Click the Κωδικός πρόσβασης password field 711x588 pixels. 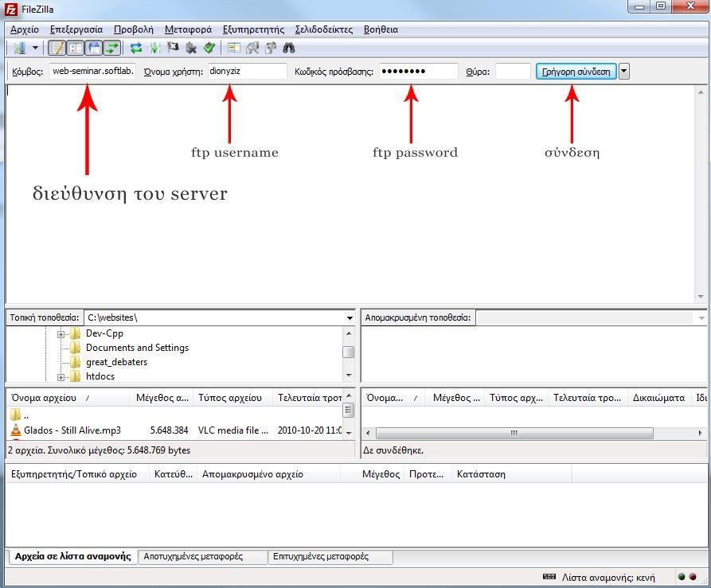pyautogui.click(x=419, y=71)
